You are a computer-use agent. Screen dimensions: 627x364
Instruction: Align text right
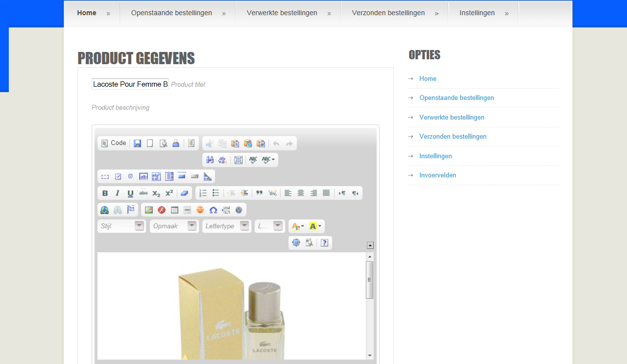[x=313, y=193]
